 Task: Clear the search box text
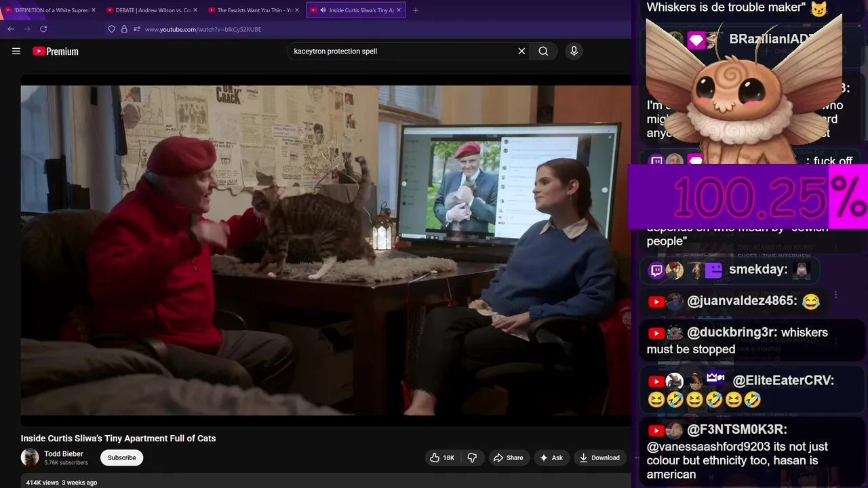point(521,51)
